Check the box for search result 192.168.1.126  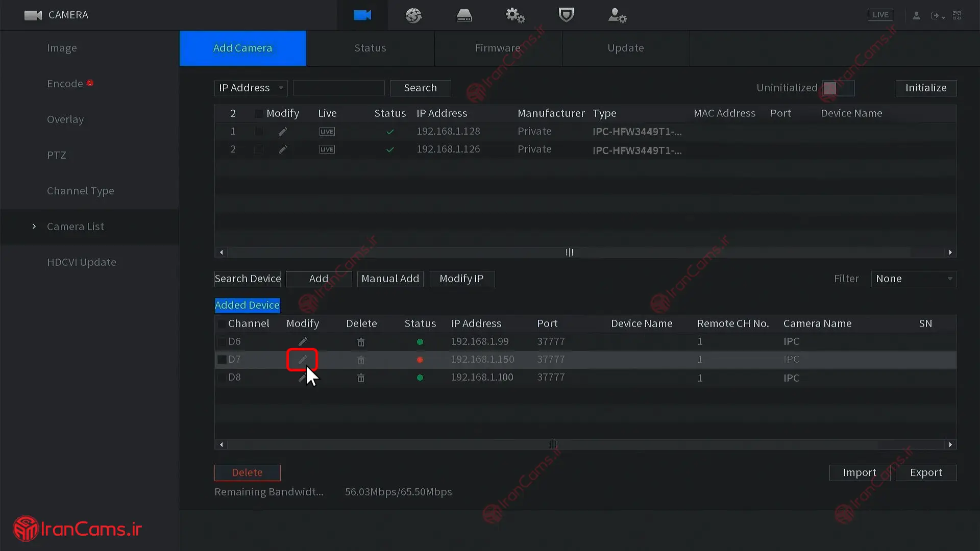coord(259,149)
